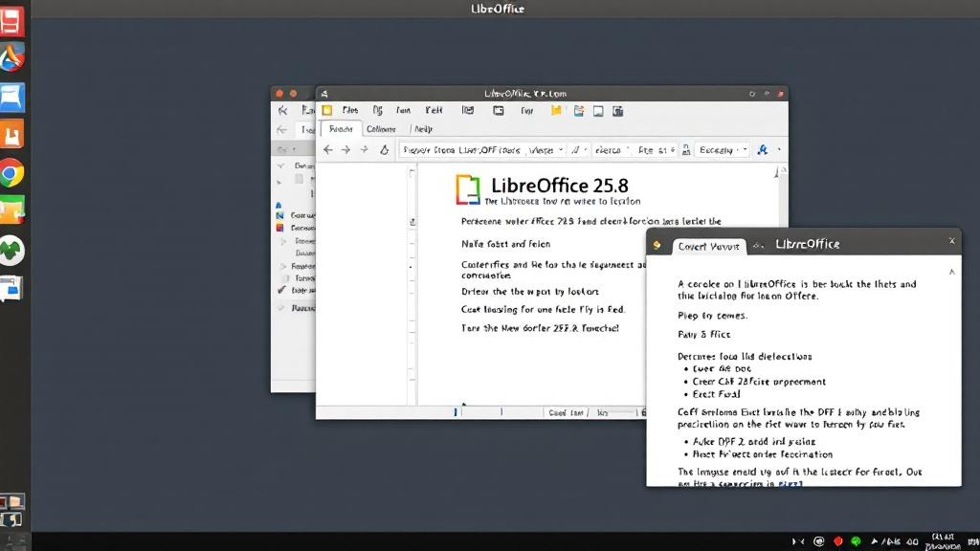Toggle the checkmarked item in the rear sidebar
This screenshot has width=980, height=551.
[282, 290]
